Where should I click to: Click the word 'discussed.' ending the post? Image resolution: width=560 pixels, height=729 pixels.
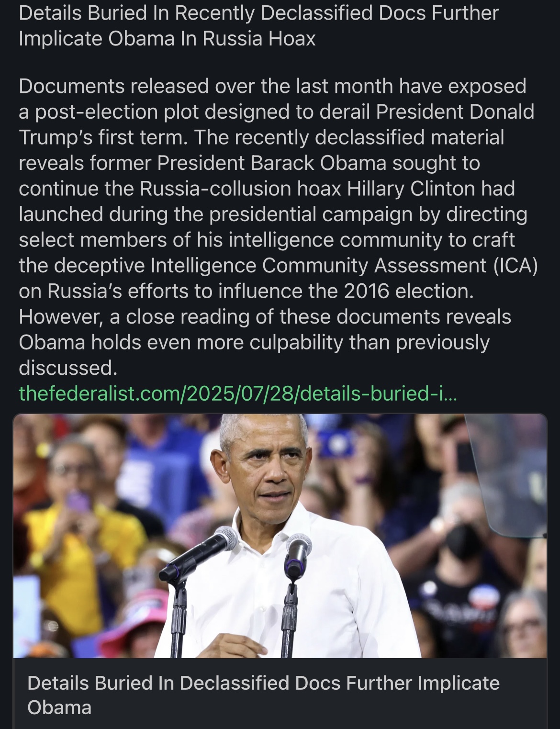pos(68,368)
